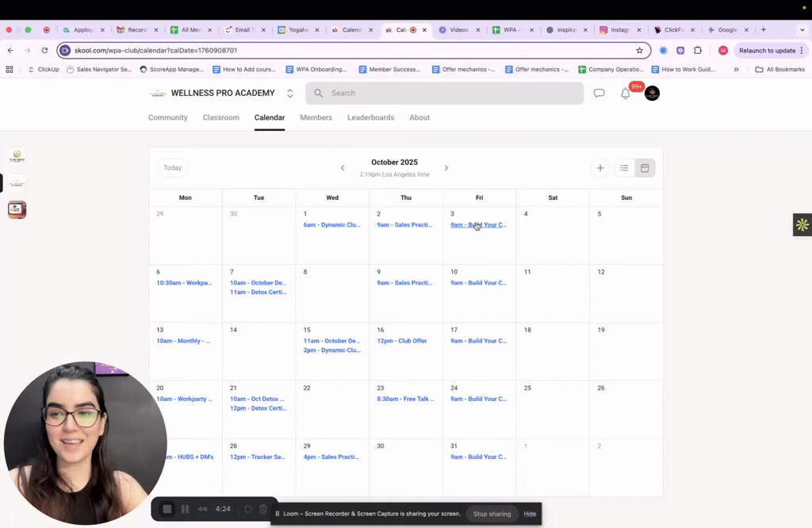812x528 pixels.
Task: Open October 3 9am Build Your C event
Action: (x=478, y=224)
